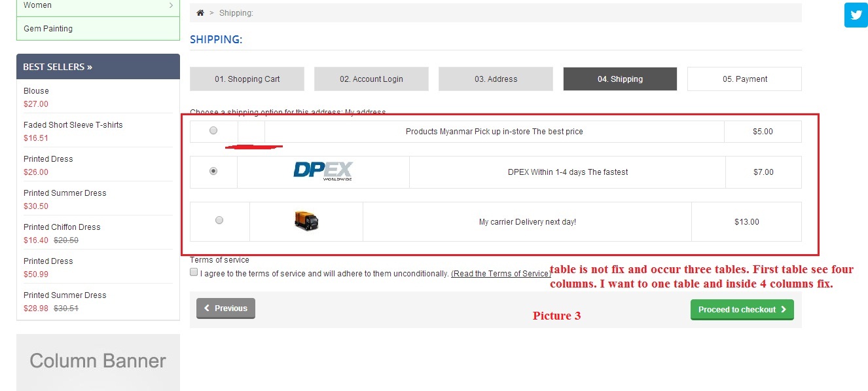
Task: Go to step 01. Shopping Cart
Action: tap(247, 79)
